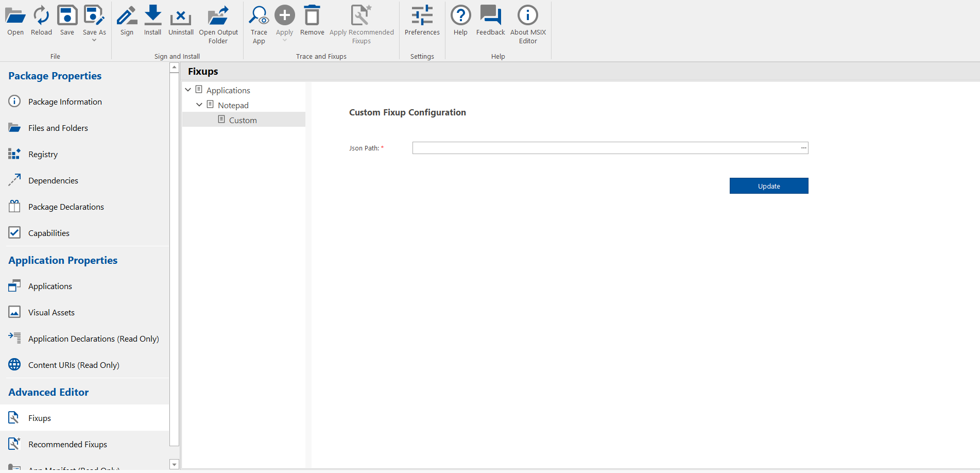
Task: Open the Registry page
Action: (43, 154)
